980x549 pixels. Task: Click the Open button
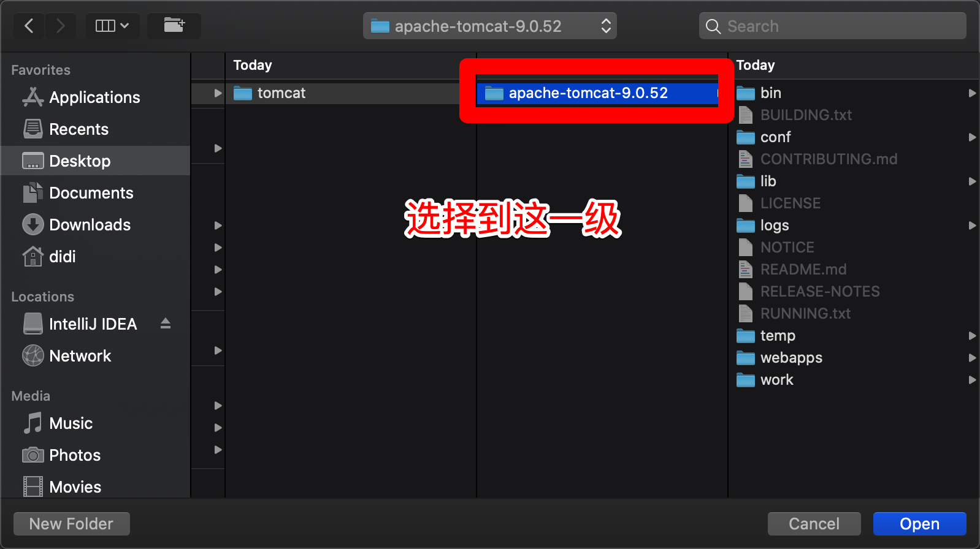[920, 524]
